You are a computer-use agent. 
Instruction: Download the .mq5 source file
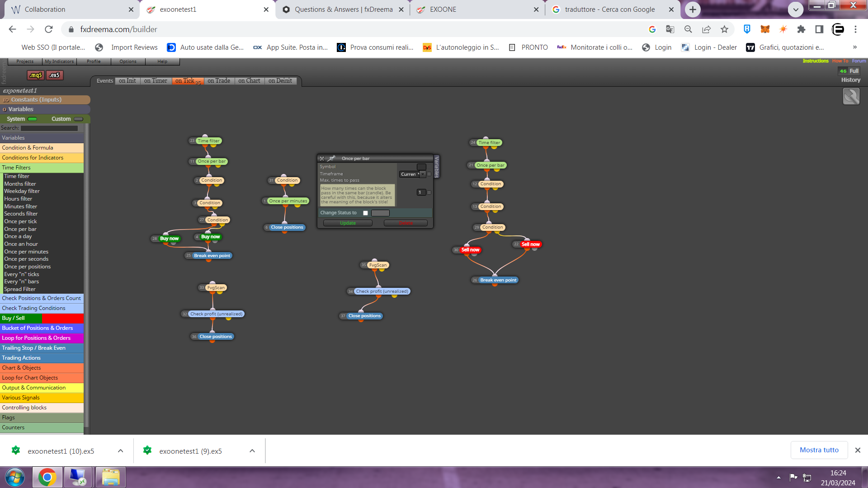tap(35, 75)
